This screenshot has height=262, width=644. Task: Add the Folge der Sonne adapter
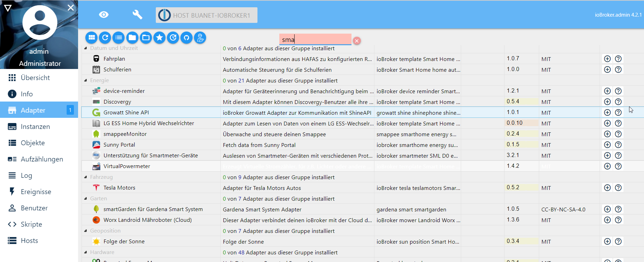click(607, 242)
